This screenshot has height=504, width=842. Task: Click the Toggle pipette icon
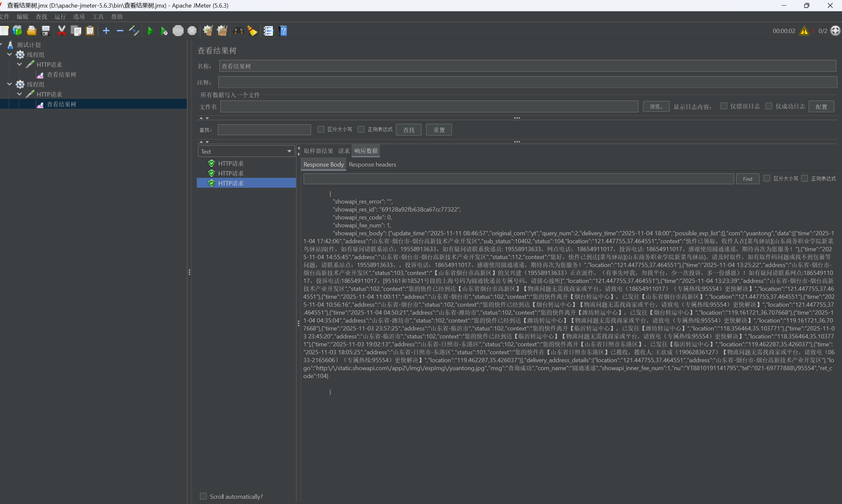[134, 31]
